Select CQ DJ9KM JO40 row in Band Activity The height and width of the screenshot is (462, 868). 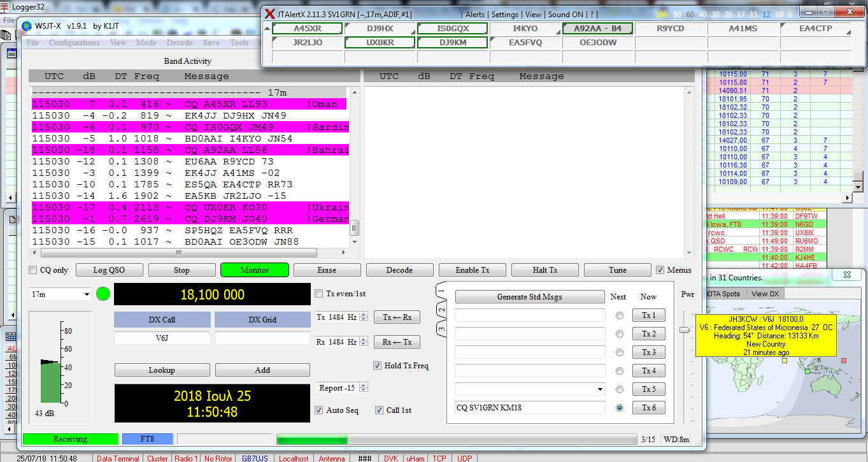tap(189, 219)
